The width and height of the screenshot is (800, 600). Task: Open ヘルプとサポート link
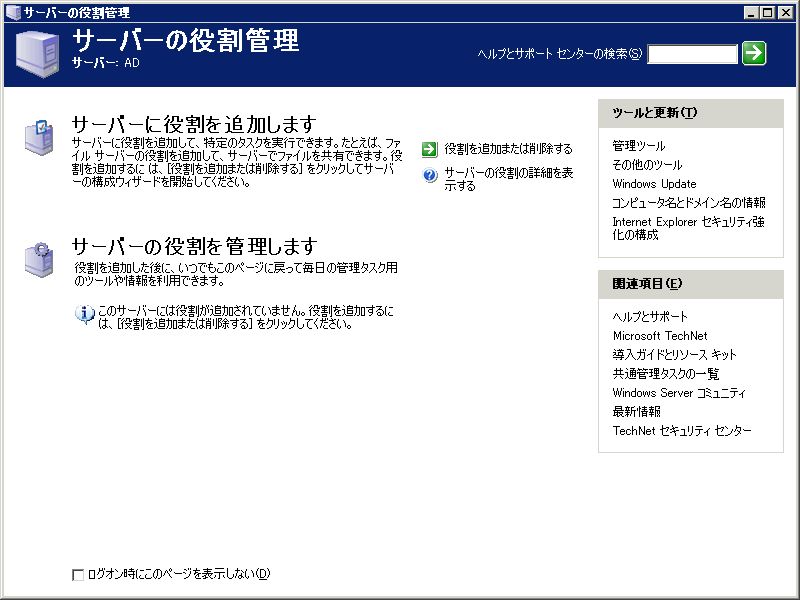pyautogui.click(x=650, y=317)
